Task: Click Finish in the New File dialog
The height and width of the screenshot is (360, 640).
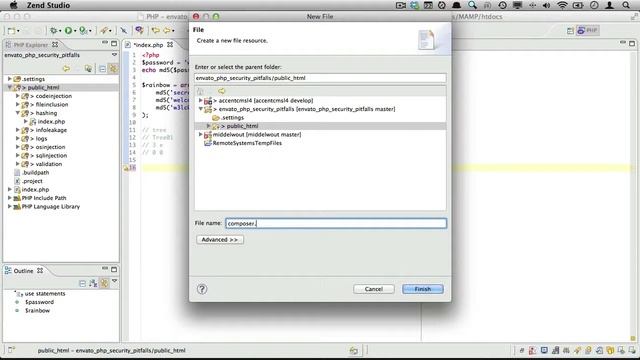Action: click(x=422, y=289)
